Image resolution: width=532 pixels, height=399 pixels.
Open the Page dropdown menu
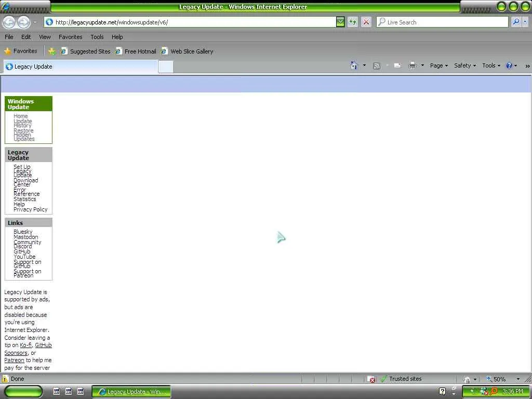point(438,65)
